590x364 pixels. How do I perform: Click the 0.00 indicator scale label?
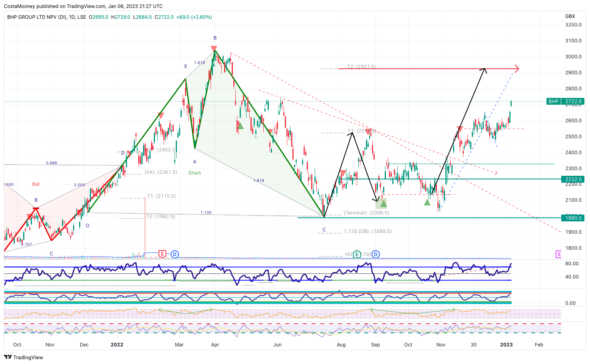coord(570,303)
